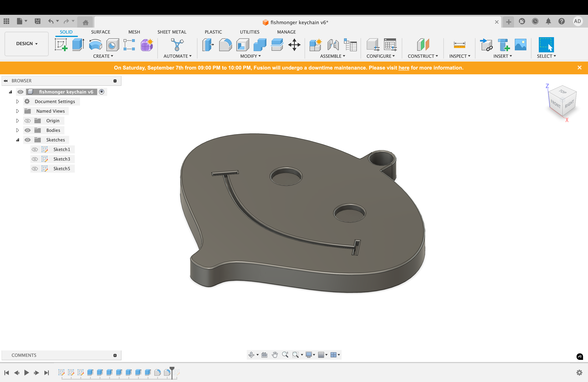Hide the Bodies folder
Screen dimensions: 588x382
pyautogui.click(x=27, y=130)
